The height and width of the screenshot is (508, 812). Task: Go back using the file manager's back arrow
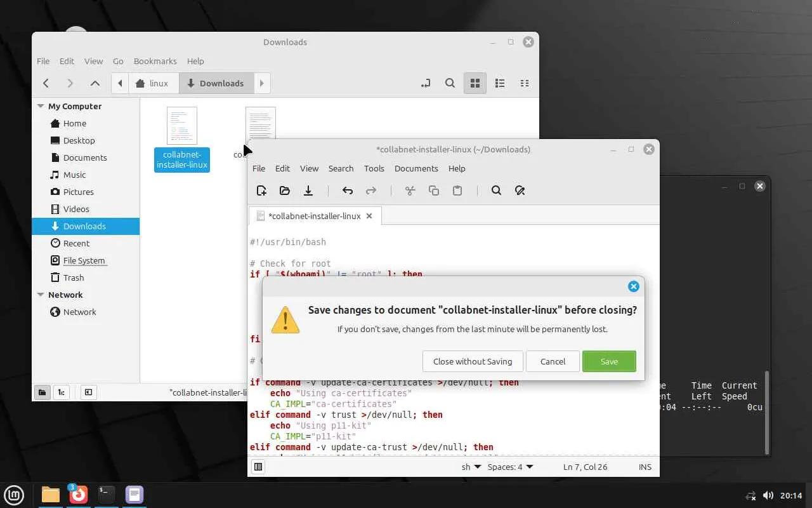tap(46, 83)
